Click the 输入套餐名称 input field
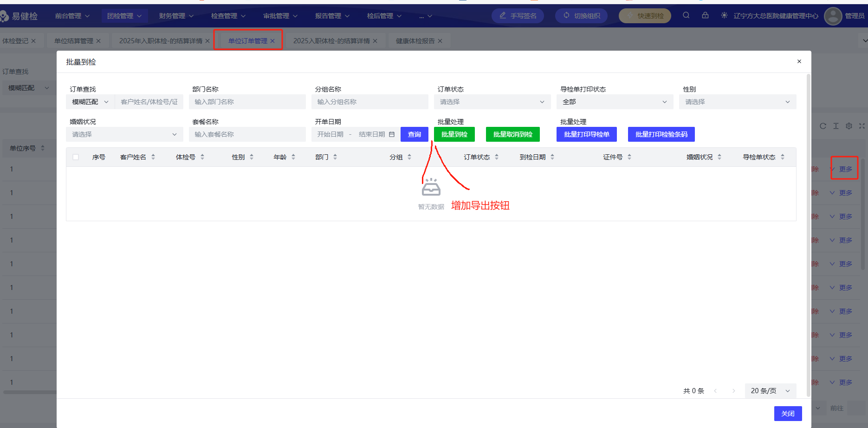 pos(247,134)
